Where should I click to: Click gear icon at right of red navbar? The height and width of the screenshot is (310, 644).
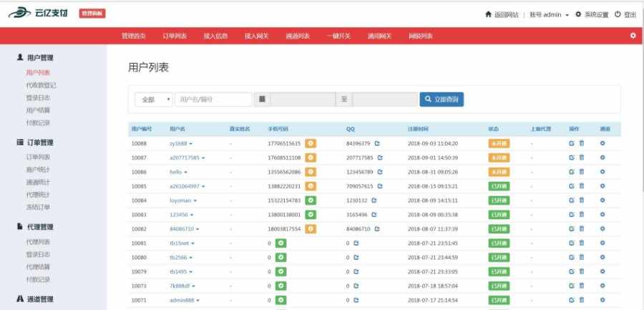[x=633, y=36]
